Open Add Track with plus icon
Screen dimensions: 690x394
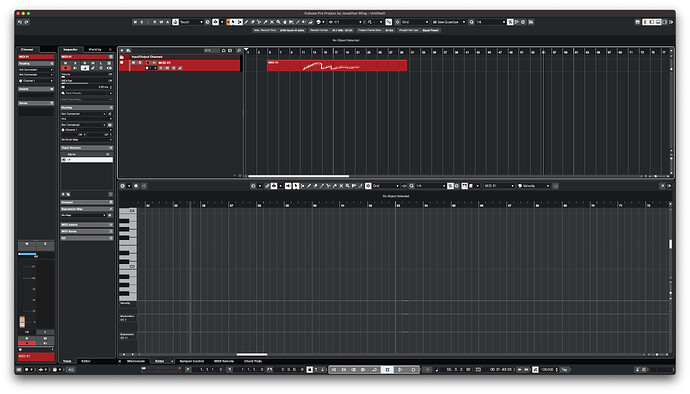click(122, 51)
